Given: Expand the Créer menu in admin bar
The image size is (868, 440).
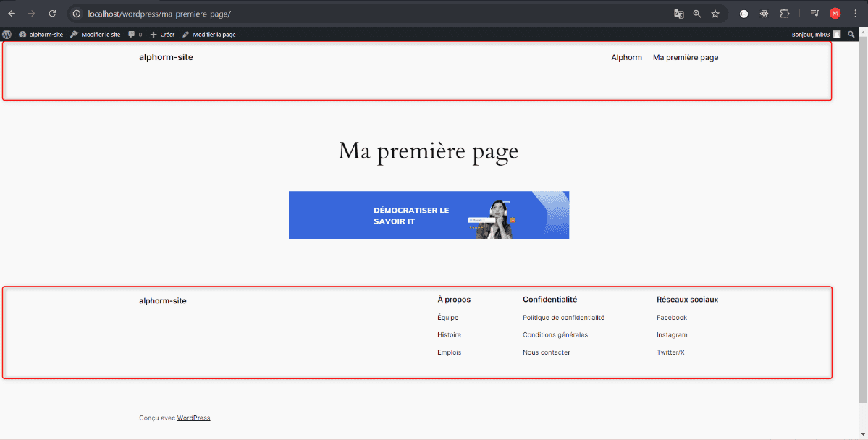Looking at the screenshot, I should click(162, 34).
